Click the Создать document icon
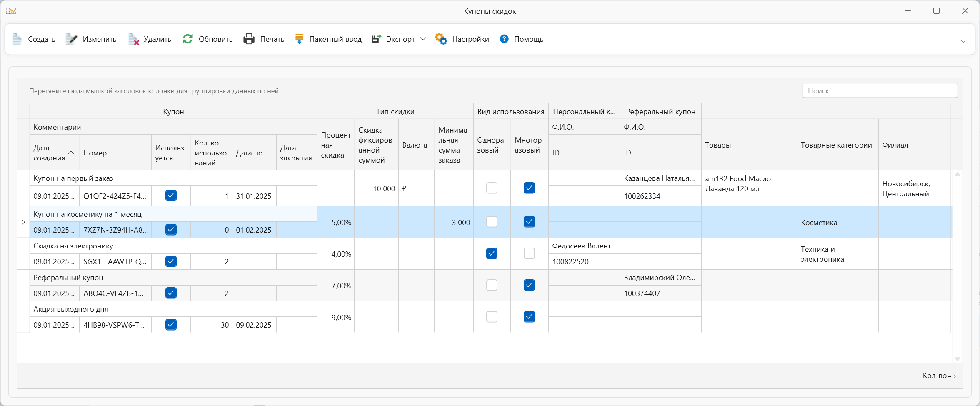 [17, 39]
